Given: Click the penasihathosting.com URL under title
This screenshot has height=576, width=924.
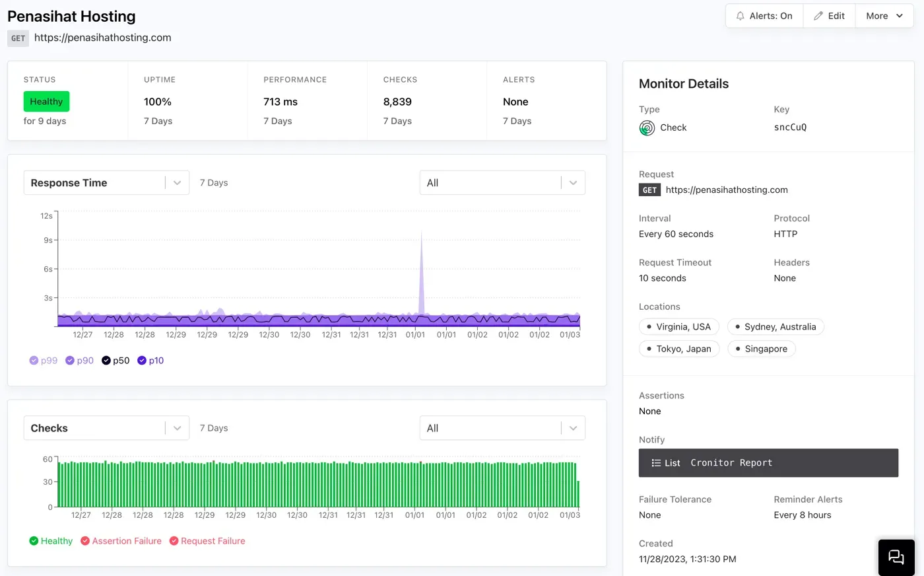Looking at the screenshot, I should coord(103,38).
